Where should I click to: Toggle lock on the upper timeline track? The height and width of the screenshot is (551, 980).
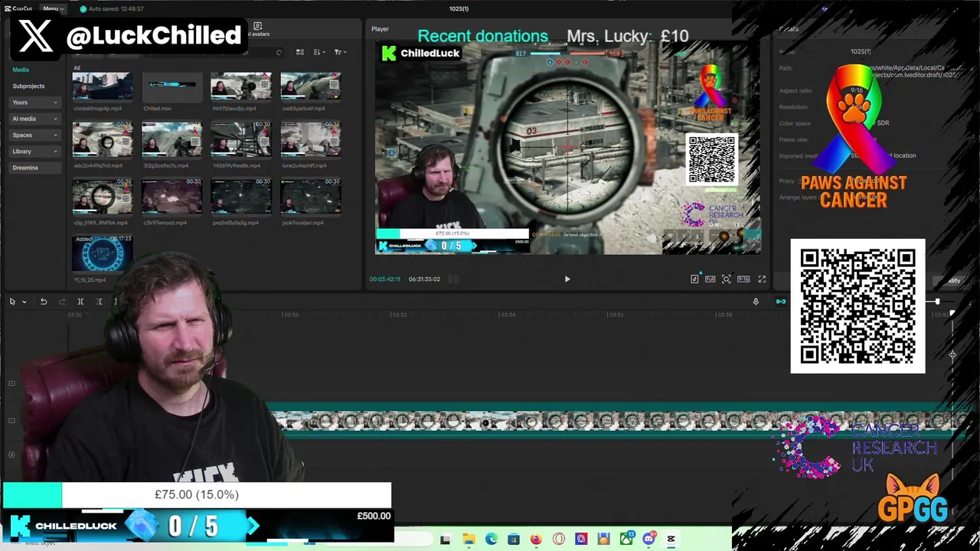pyautogui.click(x=11, y=383)
